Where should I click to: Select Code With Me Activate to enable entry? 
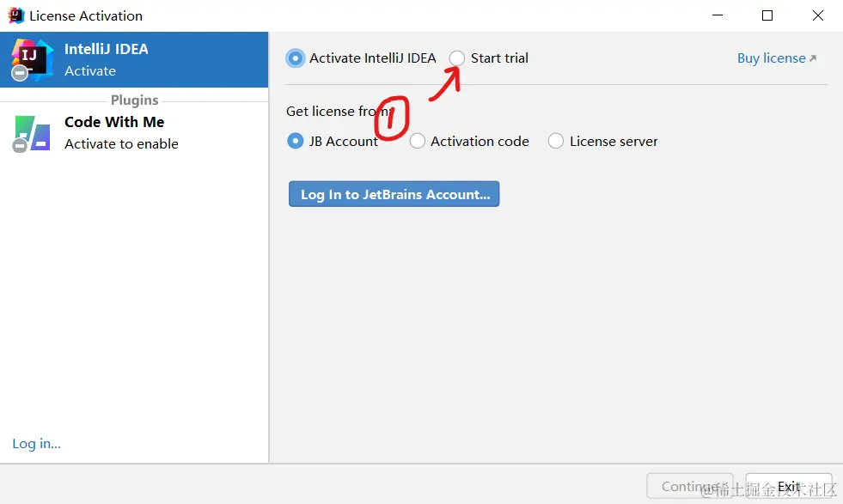134,133
